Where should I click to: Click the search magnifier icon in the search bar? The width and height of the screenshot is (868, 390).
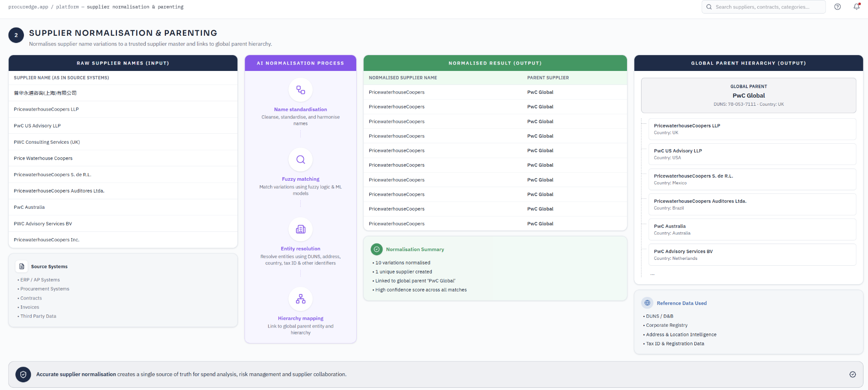pos(709,7)
